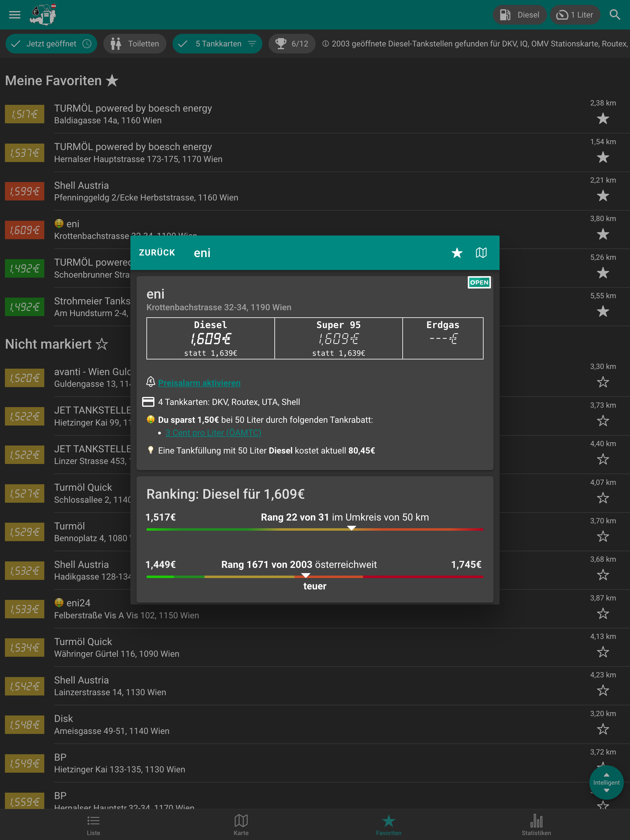
Task: Click Preisalarm aktivieren link
Action: 199,383
